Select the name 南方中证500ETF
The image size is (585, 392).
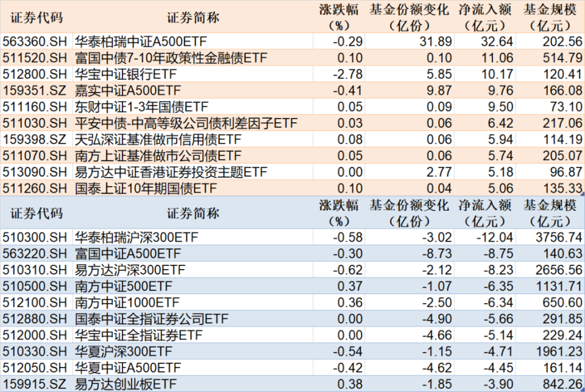(x=124, y=287)
